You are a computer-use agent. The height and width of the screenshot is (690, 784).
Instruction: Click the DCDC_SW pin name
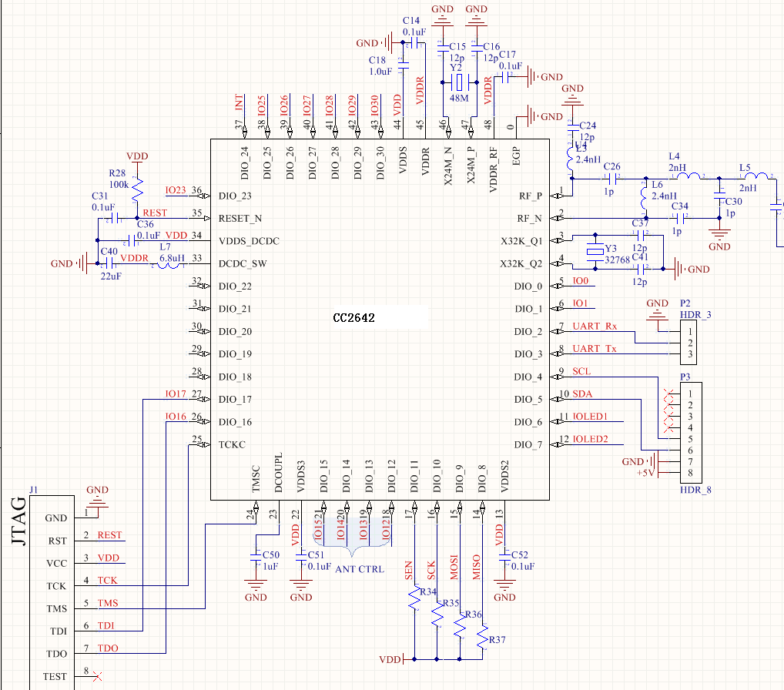pos(243,263)
